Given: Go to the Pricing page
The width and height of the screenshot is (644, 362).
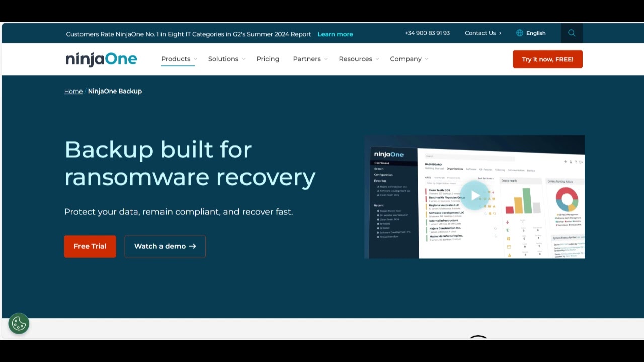Looking at the screenshot, I should 268,59.
